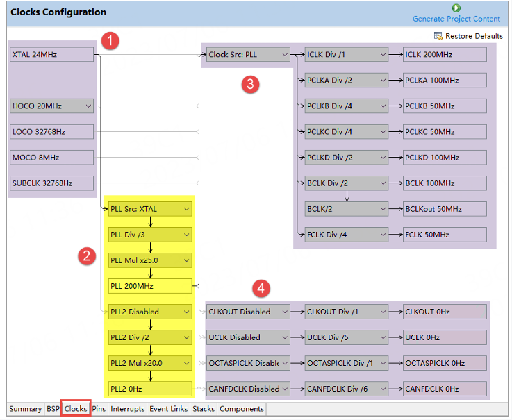This screenshot has height=420, width=512.
Task: Open the Clock Src: PLL dropdown
Action: [248, 55]
